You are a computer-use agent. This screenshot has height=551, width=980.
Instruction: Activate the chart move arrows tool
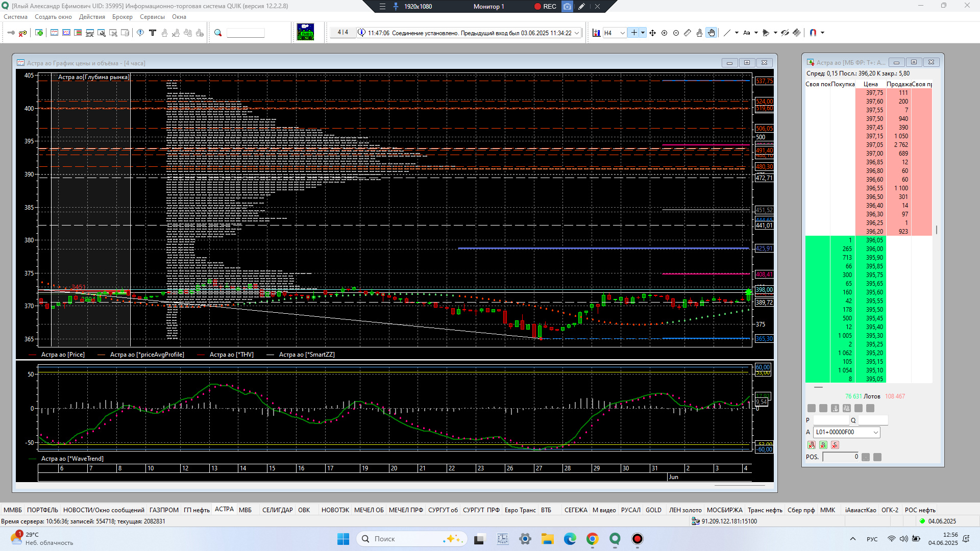pyautogui.click(x=652, y=33)
